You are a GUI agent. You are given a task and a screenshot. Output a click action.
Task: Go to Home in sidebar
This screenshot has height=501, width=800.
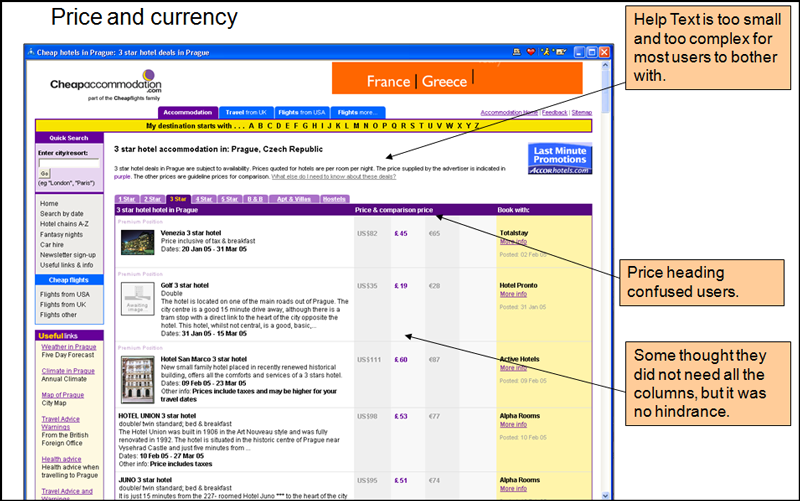tap(49, 204)
